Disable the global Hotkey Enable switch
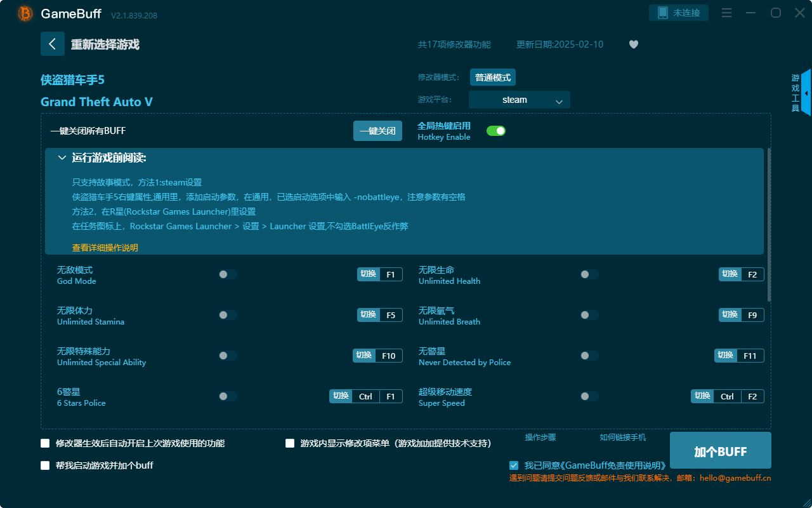Screen dimensions: 812x508 (495, 131)
